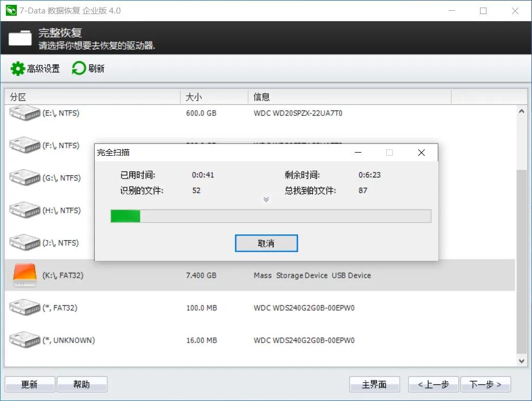This screenshot has width=532, height=401.
Task: Select the G: NTFS drive icon
Action: point(25,178)
